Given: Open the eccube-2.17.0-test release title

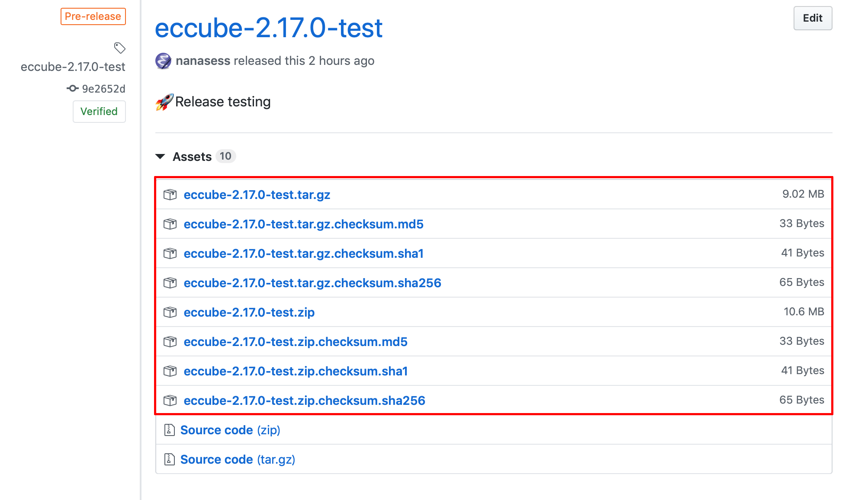Looking at the screenshot, I should (x=268, y=28).
